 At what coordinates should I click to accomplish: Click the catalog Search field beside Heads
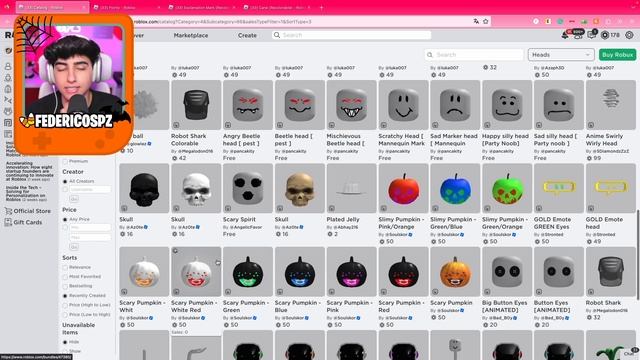[474, 55]
